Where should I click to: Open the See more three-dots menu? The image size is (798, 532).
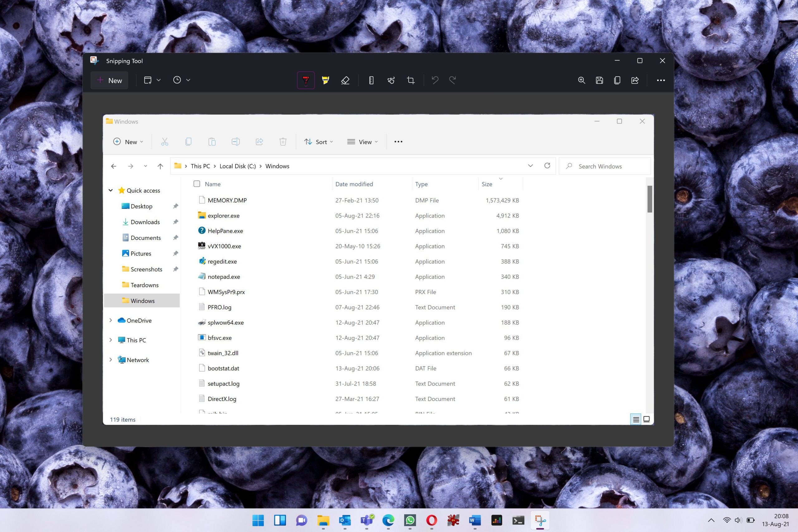pyautogui.click(x=661, y=80)
